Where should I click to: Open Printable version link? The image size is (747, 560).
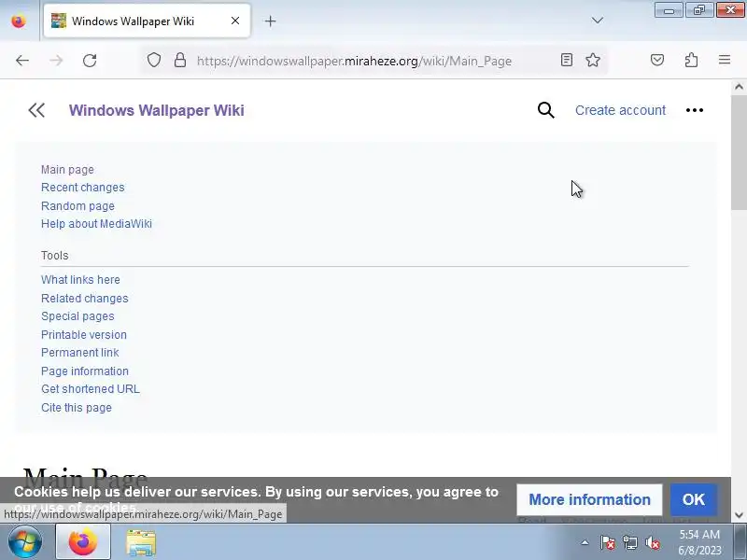pos(84,335)
